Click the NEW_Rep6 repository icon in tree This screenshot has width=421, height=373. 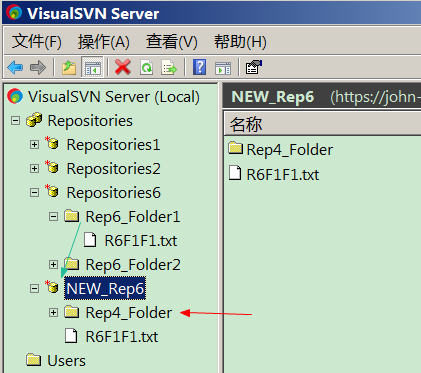[52, 287]
